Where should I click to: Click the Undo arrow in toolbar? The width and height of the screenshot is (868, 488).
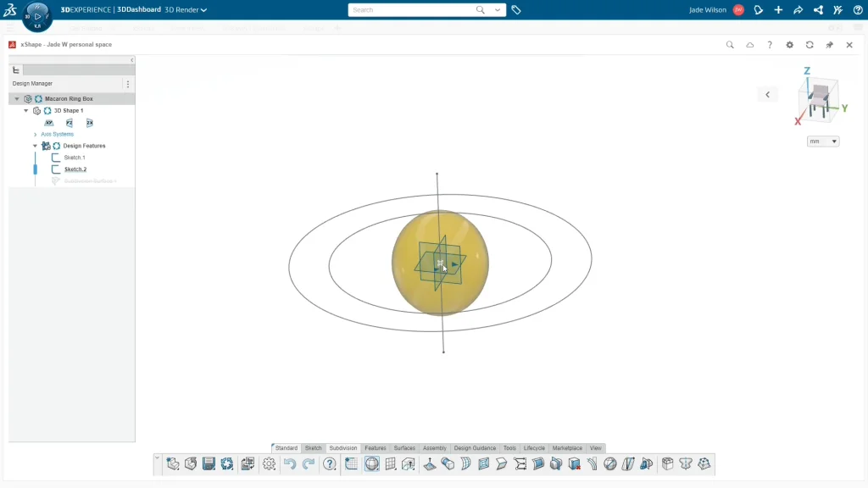pyautogui.click(x=290, y=463)
